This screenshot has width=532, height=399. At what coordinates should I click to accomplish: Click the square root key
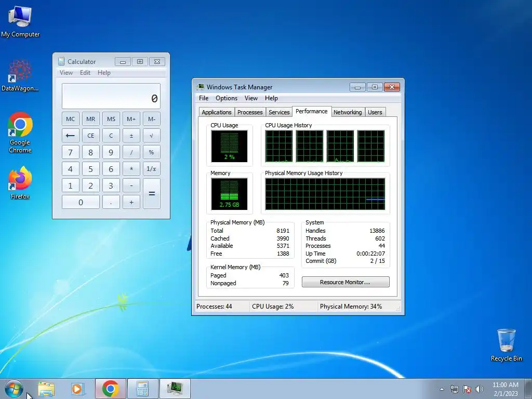pos(151,136)
